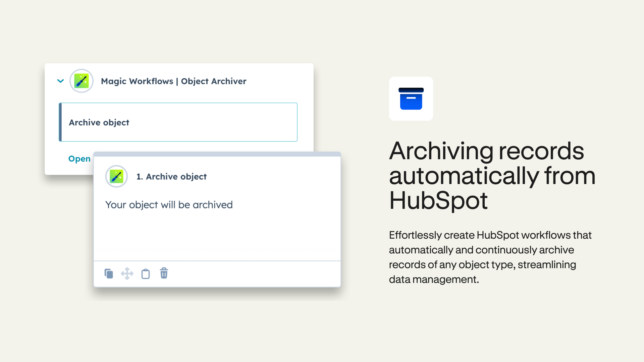This screenshot has width=644, height=362.
Task: Delete the action with trash icon
Action: click(x=164, y=273)
